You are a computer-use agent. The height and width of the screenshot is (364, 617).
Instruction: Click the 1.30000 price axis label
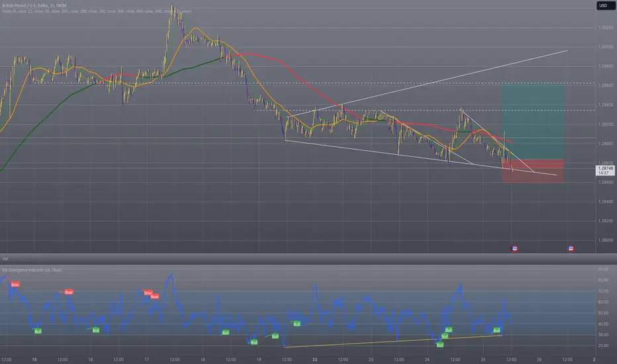click(x=605, y=47)
